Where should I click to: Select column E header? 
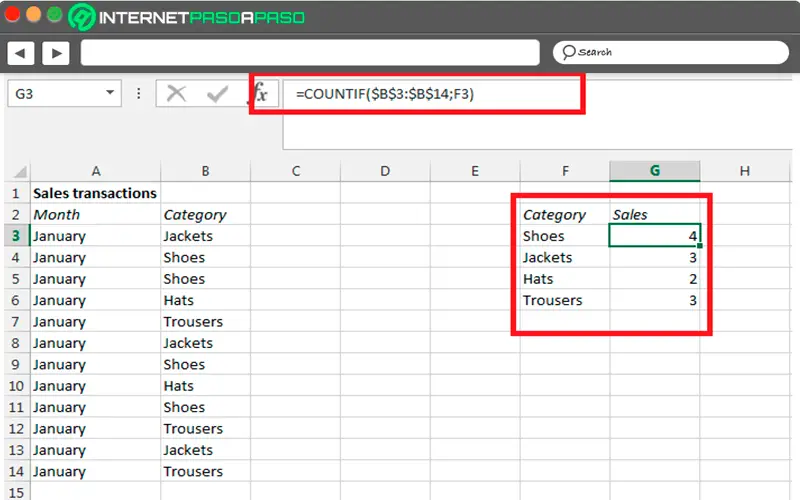coord(475,171)
